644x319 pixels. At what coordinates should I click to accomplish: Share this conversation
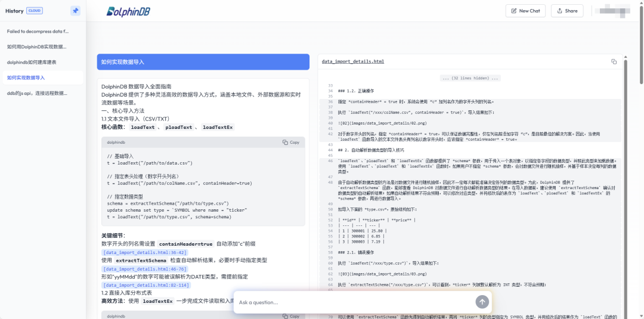tap(567, 11)
